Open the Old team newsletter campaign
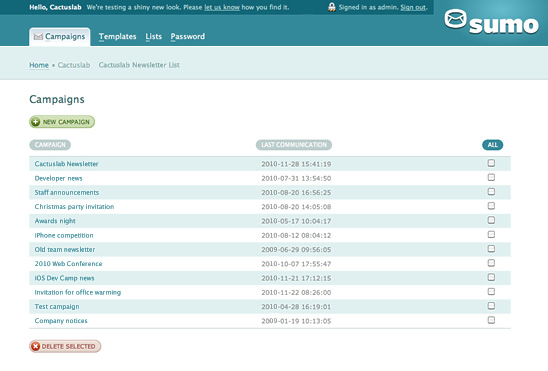This screenshot has width=548, height=371. tap(65, 249)
